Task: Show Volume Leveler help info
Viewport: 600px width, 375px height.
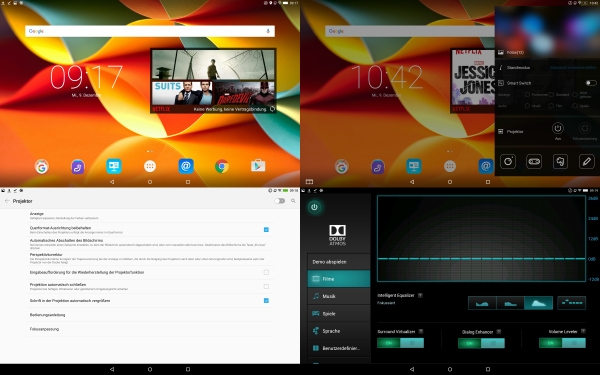Action: pyautogui.click(x=583, y=331)
